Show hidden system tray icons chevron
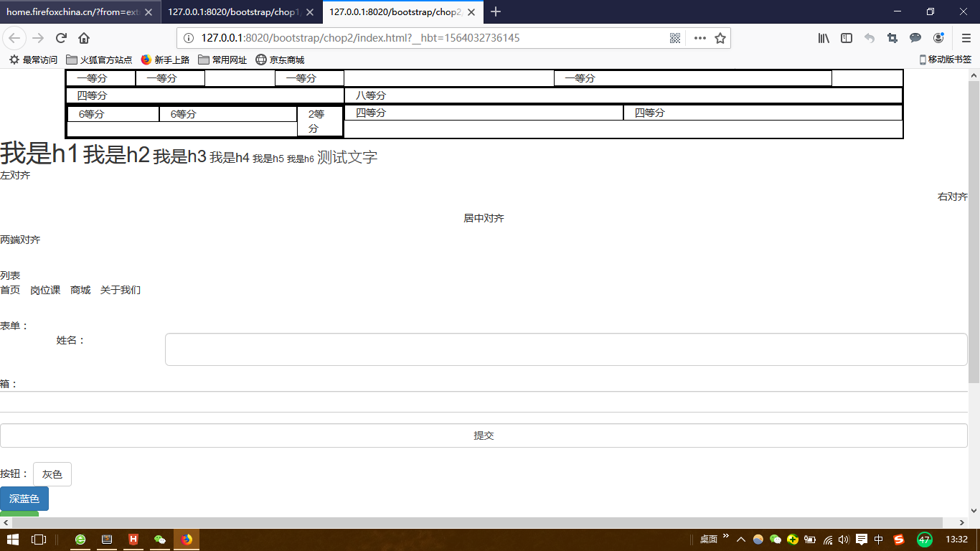This screenshot has height=551, width=980. tap(741, 540)
